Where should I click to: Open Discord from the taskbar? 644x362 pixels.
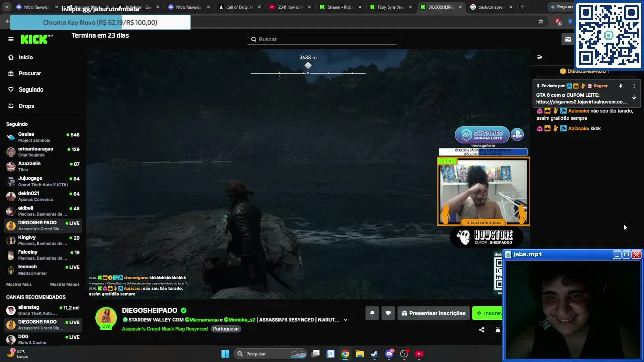click(389, 354)
